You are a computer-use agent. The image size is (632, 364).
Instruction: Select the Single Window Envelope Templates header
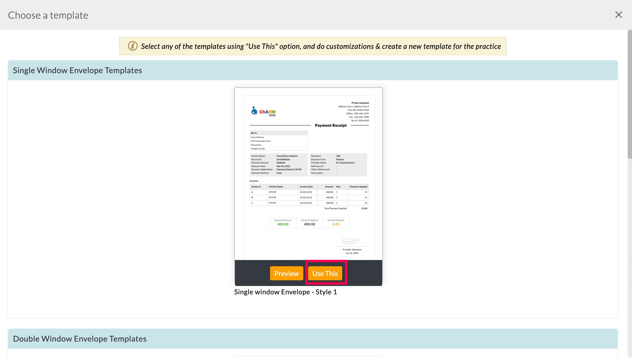[x=77, y=70]
